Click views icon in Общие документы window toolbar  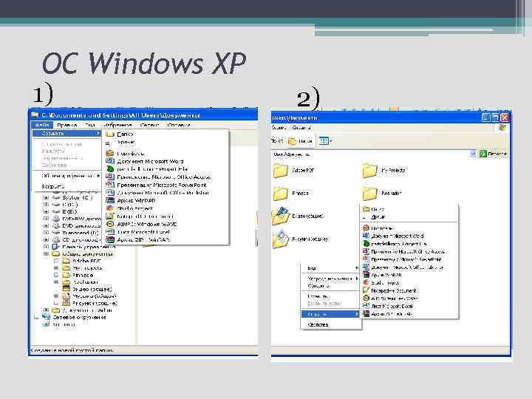tap(324, 140)
